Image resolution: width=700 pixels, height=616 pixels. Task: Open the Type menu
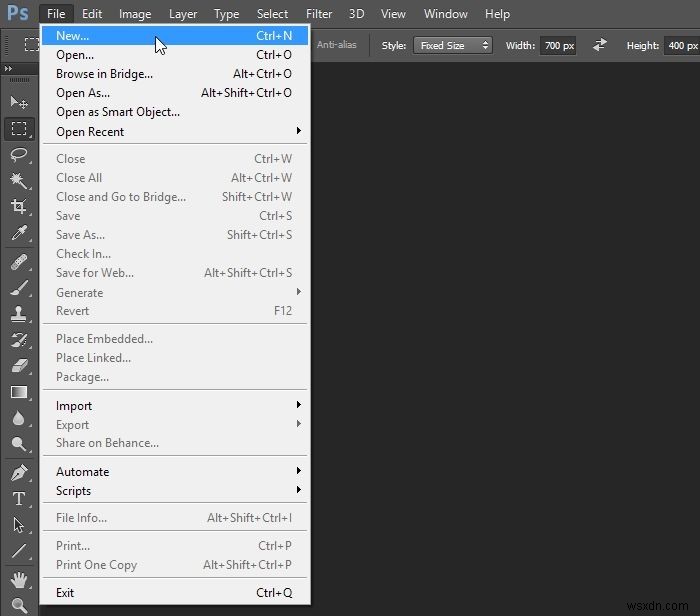226,14
